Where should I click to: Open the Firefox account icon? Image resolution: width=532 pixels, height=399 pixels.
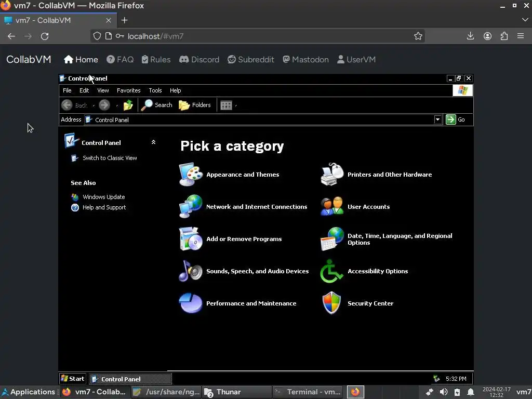487,36
